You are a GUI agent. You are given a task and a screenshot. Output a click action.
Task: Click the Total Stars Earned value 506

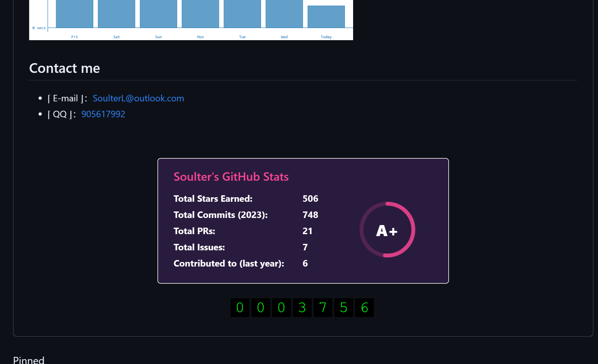[310, 199]
